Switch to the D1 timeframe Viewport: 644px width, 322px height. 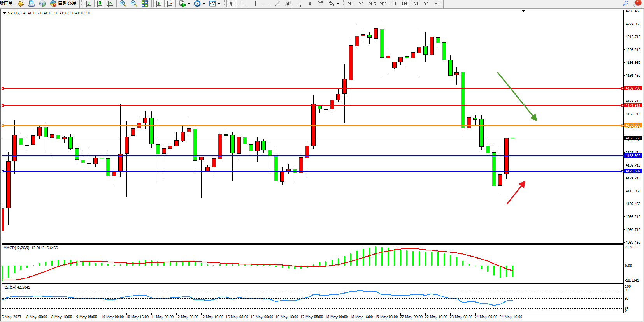pyautogui.click(x=416, y=4)
